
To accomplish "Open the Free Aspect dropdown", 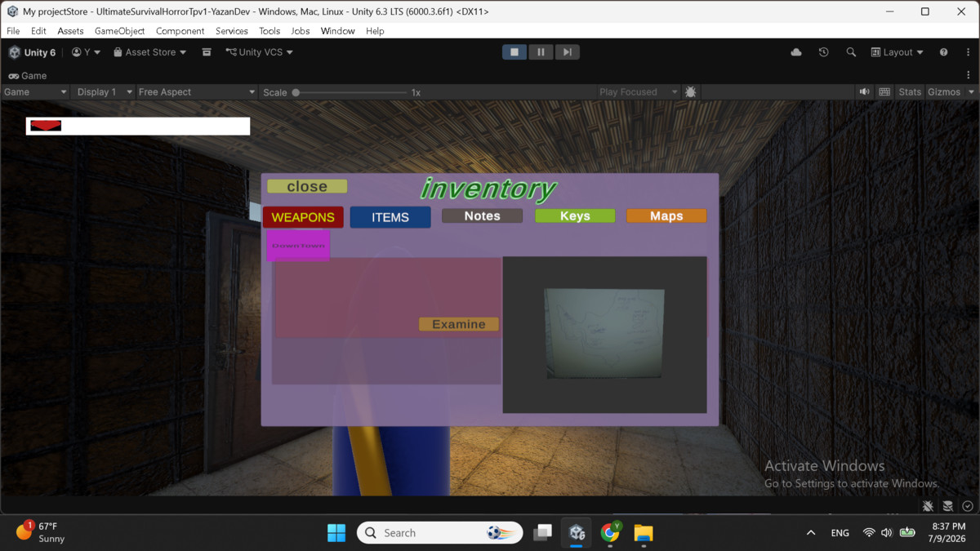I will click(197, 92).
